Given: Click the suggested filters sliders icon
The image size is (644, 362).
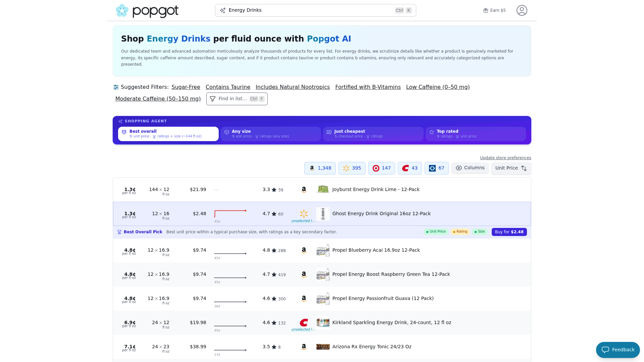Looking at the screenshot, I should coord(116,87).
